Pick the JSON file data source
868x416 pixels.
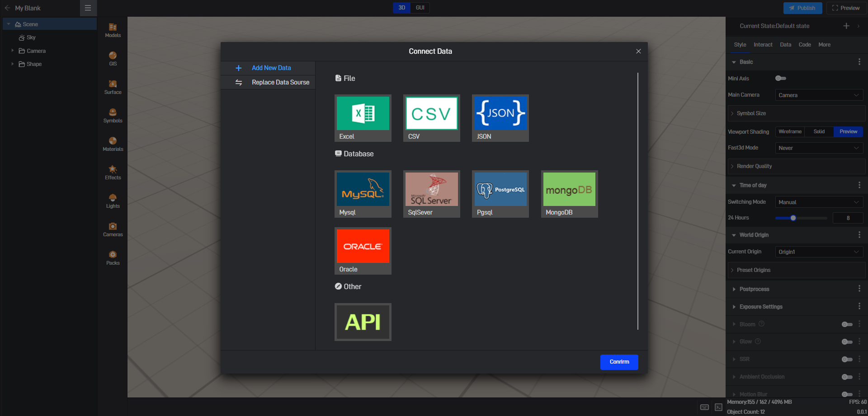[500, 118]
